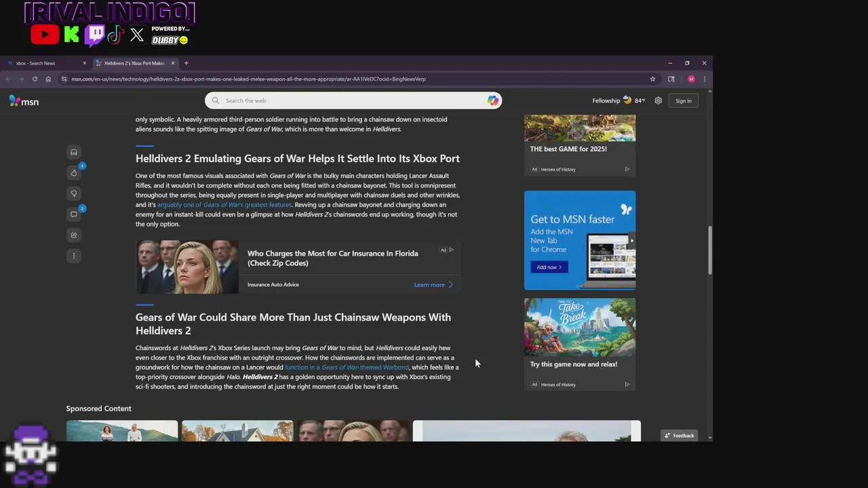Click the Copilot icon in search box

493,100
